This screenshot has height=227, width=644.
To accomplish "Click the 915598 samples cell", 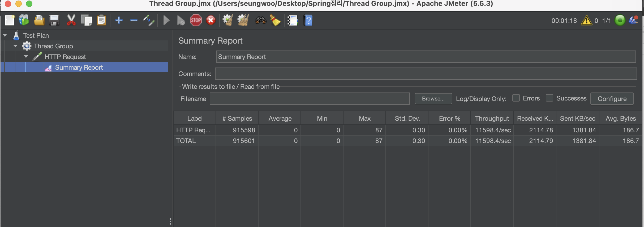I will coord(237,130).
